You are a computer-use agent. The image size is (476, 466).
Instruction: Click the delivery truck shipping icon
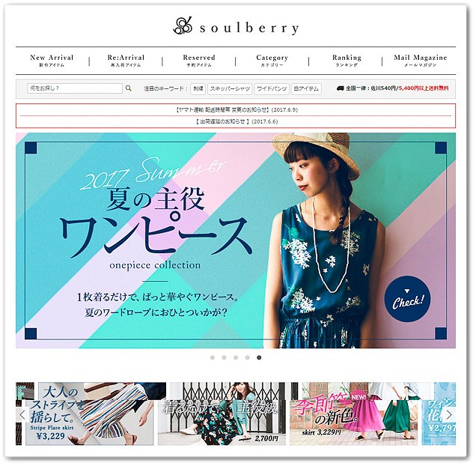(x=341, y=88)
